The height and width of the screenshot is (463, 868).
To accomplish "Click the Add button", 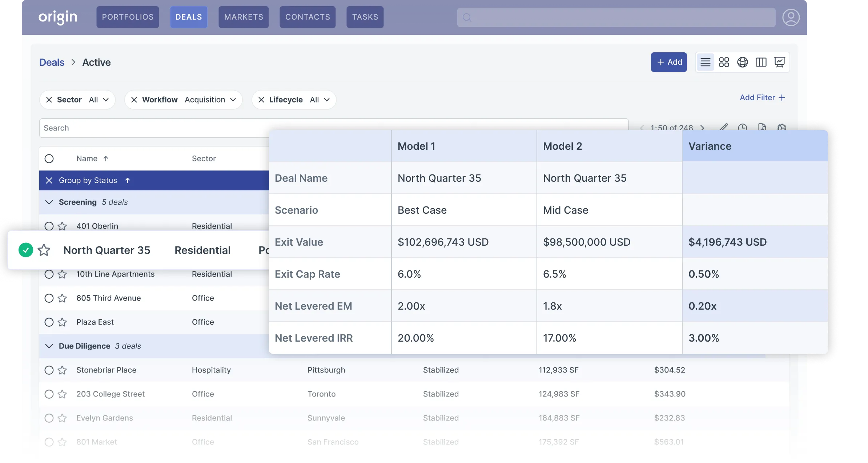I will coord(669,62).
